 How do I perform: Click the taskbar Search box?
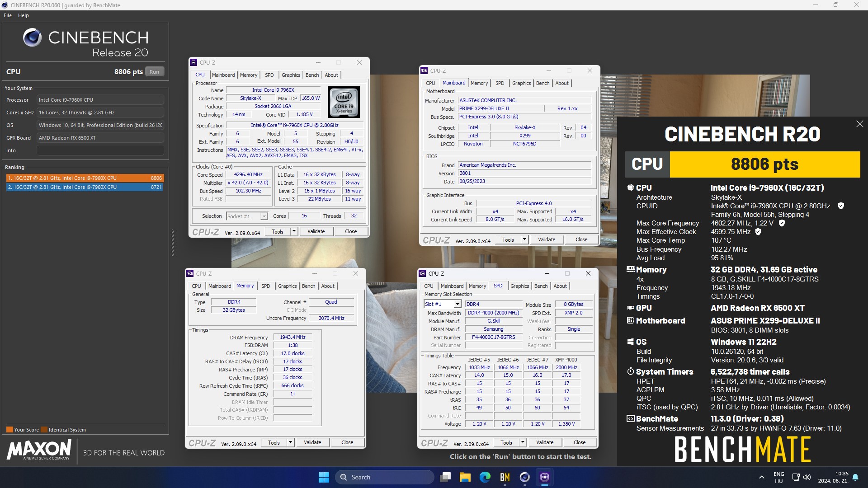[384, 477]
